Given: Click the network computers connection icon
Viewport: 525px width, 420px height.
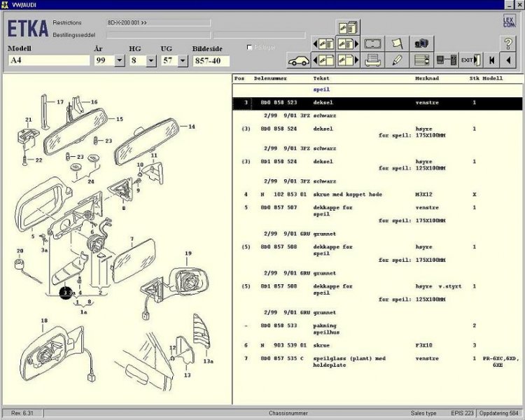Looking at the screenshot, I should tap(446, 60).
